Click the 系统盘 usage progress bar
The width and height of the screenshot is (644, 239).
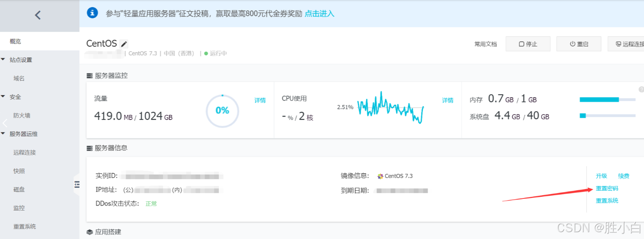click(x=607, y=116)
